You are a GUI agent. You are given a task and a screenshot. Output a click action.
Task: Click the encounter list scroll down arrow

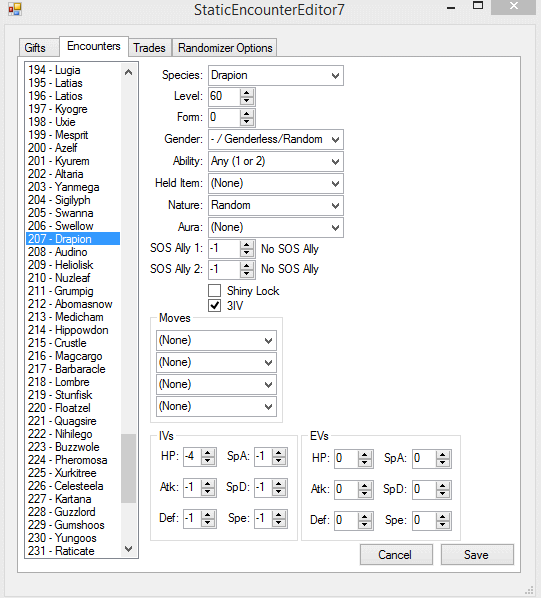coord(128,549)
